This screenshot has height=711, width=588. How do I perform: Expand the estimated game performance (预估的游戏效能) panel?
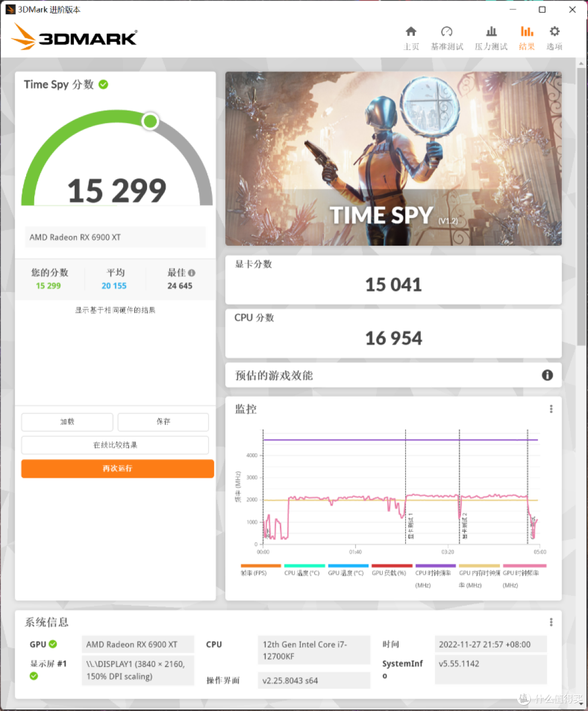[x=394, y=375]
